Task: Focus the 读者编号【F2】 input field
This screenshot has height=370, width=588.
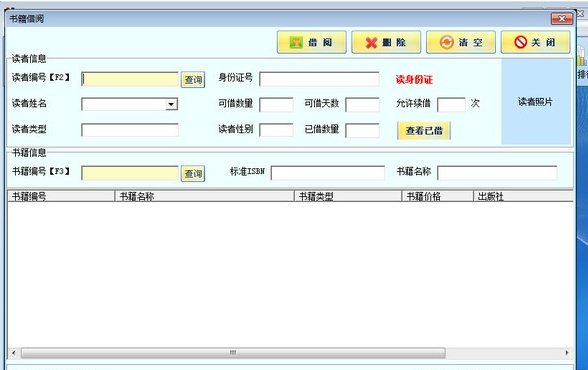Action: tap(130, 79)
